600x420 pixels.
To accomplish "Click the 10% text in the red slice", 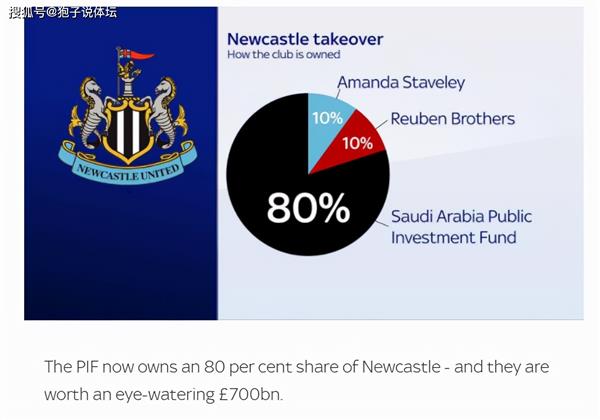I will 357,143.
